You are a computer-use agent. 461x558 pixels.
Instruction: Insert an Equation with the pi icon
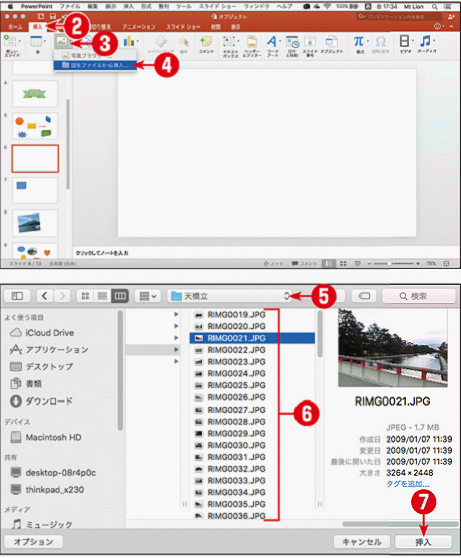[x=358, y=41]
